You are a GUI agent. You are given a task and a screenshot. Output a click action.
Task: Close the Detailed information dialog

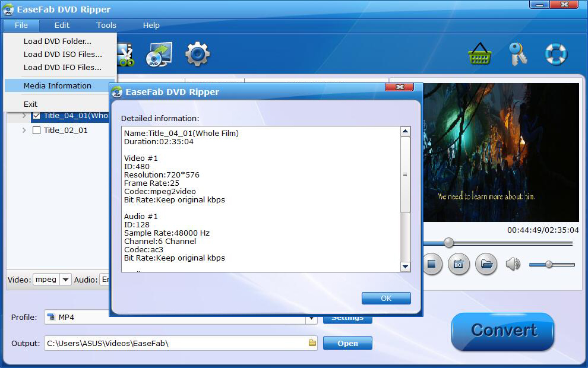(x=399, y=87)
